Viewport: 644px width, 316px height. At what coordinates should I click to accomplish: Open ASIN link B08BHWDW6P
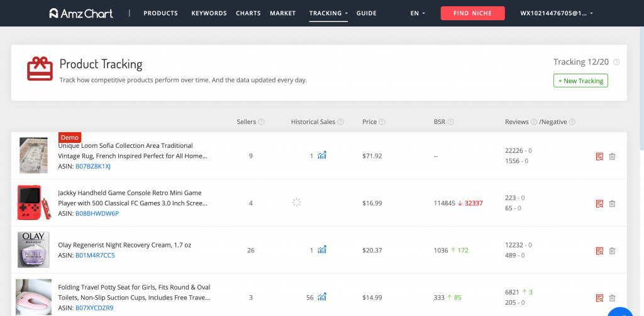(x=97, y=213)
